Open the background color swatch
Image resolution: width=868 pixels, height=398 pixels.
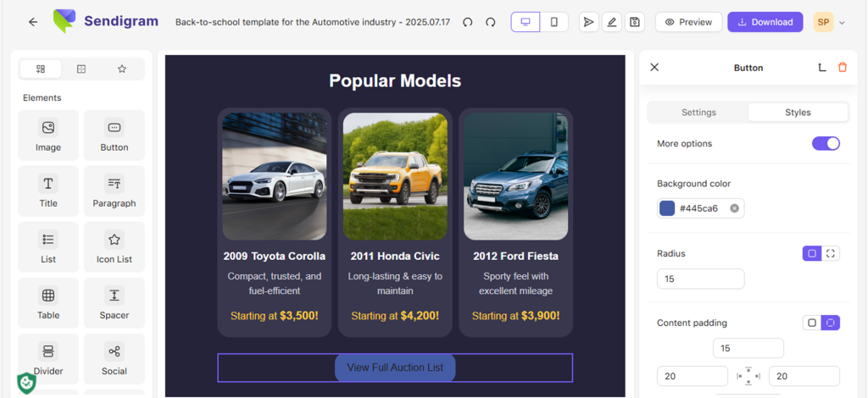(x=668, y=208)
